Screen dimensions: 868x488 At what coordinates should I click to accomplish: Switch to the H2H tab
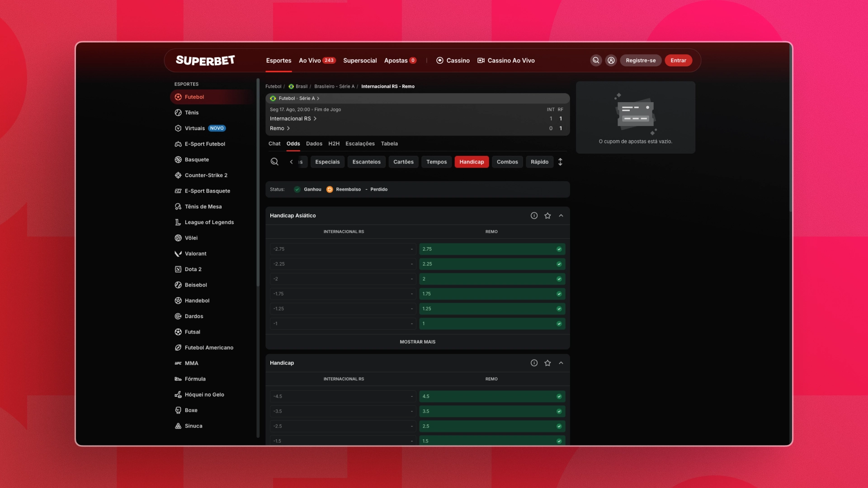pyautogui.click(x=334, y=144)
